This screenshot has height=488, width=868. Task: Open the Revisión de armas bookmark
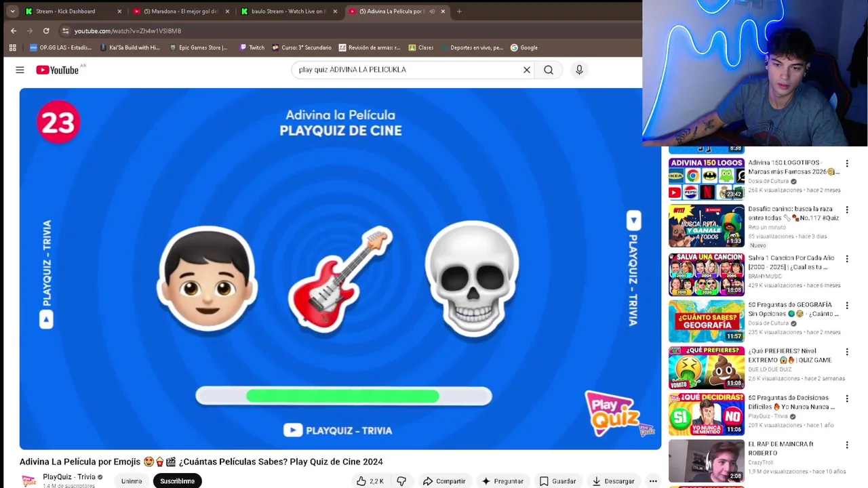pyautogui.click(x=370, y=47)
